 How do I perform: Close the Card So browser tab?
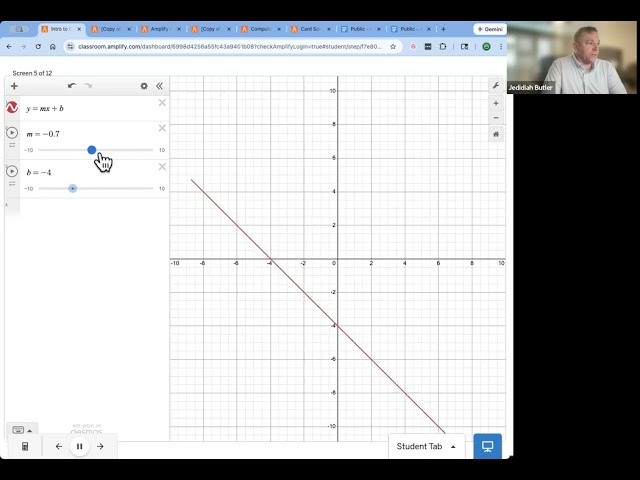pos(329,29)
